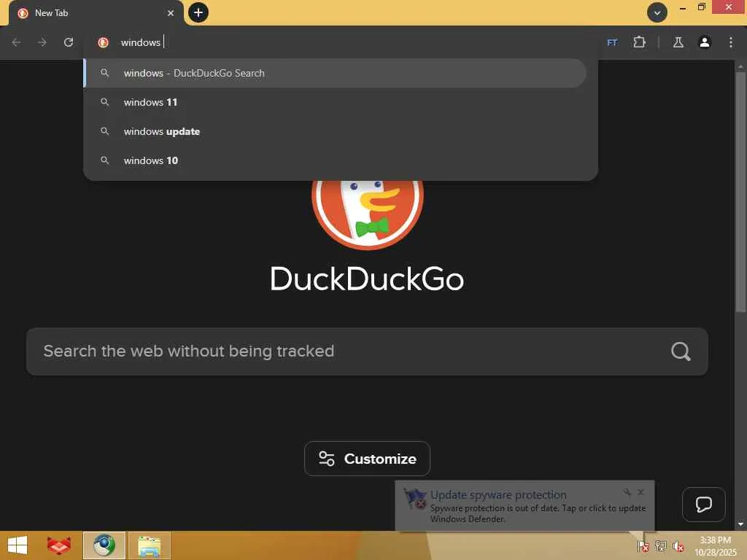Go forward with the forward arrow
This screenshot has width=747, height=560.
(42, 42)
